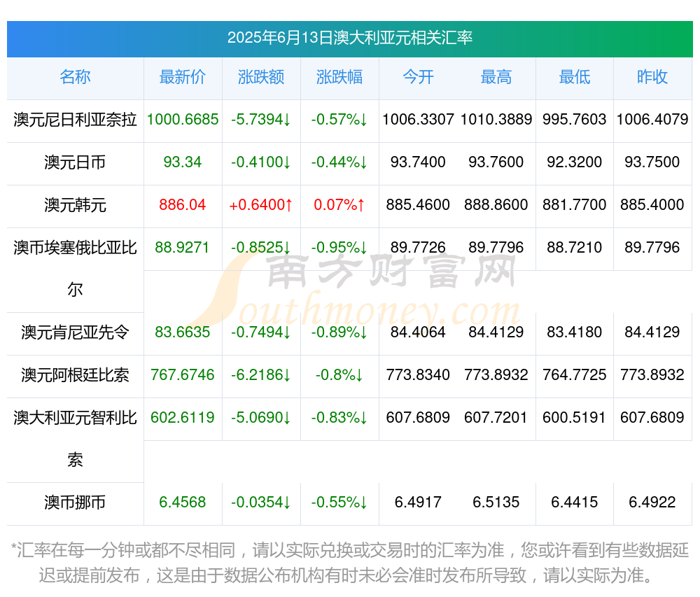Click the high value 888.8600
Screen dimensions: 700x597
pos(496,205)
